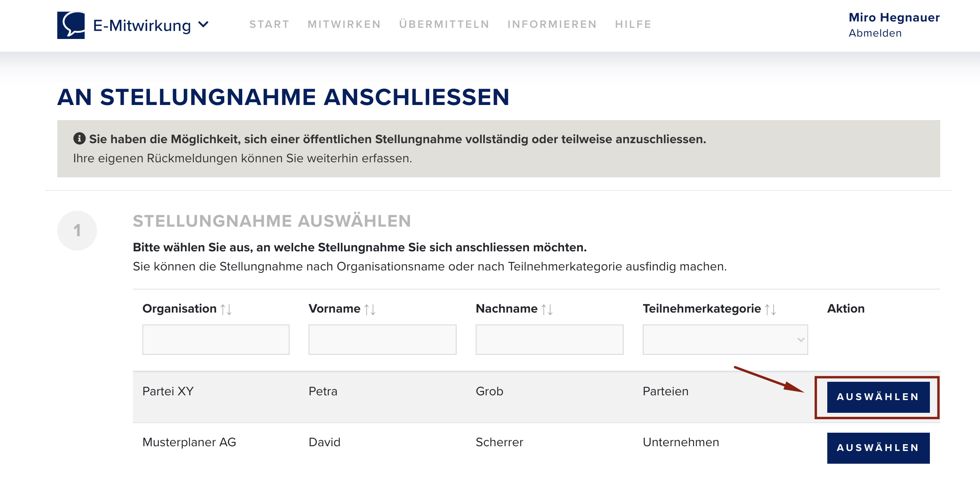
Task: Open Miro Hegnauer profile link
Action: (894, 17)
